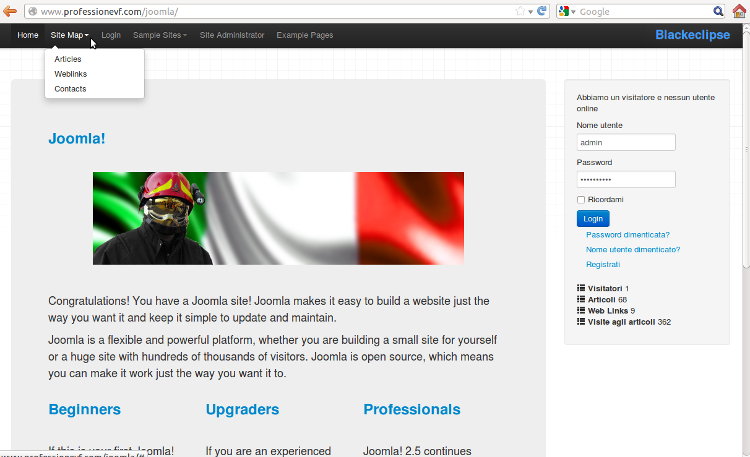Viewport: 750px width, 457px height.
Task: Open the Registrati link
Action: (603, 264)
